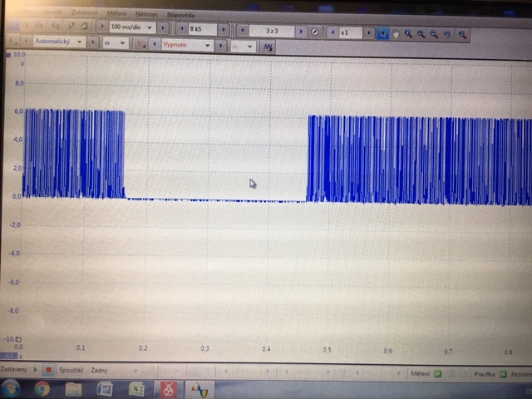
Task: Toggle capture with the red stop button
Action: pyautogui.click(x=49, y=370)
